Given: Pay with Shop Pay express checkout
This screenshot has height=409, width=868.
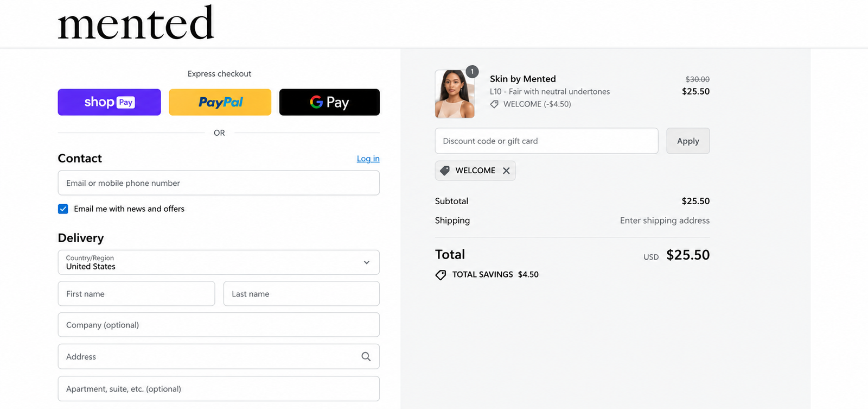Looking at the screenshot, I should tap(110, 102).
